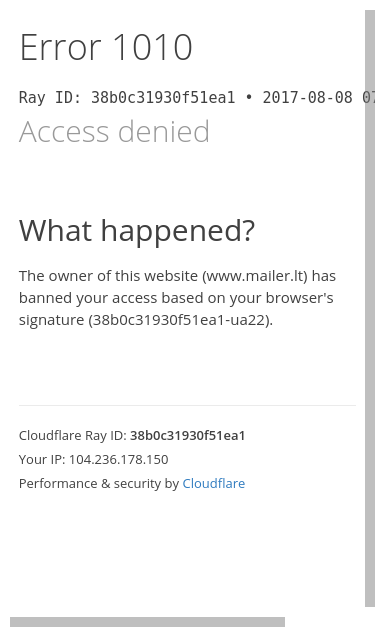Click the horizontal scrollbar at the bottom
The height and width of the screenshot is (627, 375).
(x=147, y=622)
